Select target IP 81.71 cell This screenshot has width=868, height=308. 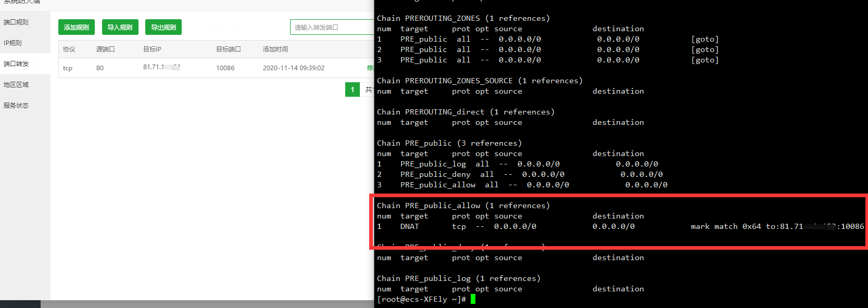click(161, 67)
